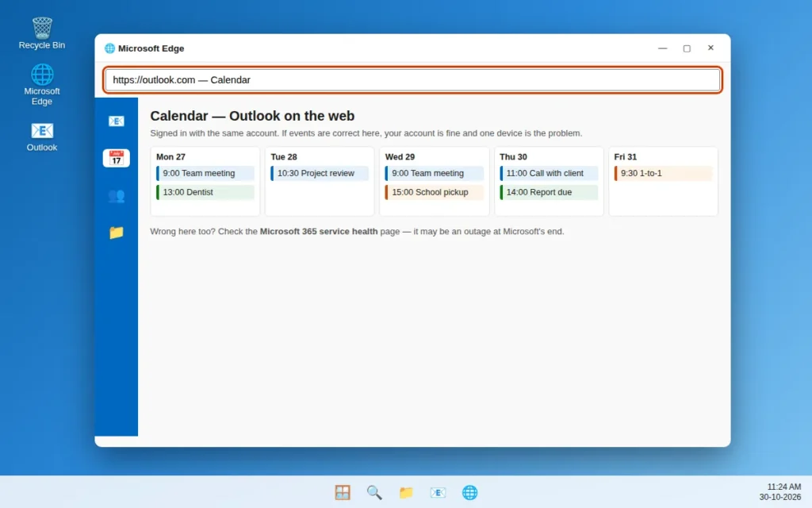812x508 pixels.
Task: Click the Edge globe icon in title bar
Action: (x=109, y=48)
